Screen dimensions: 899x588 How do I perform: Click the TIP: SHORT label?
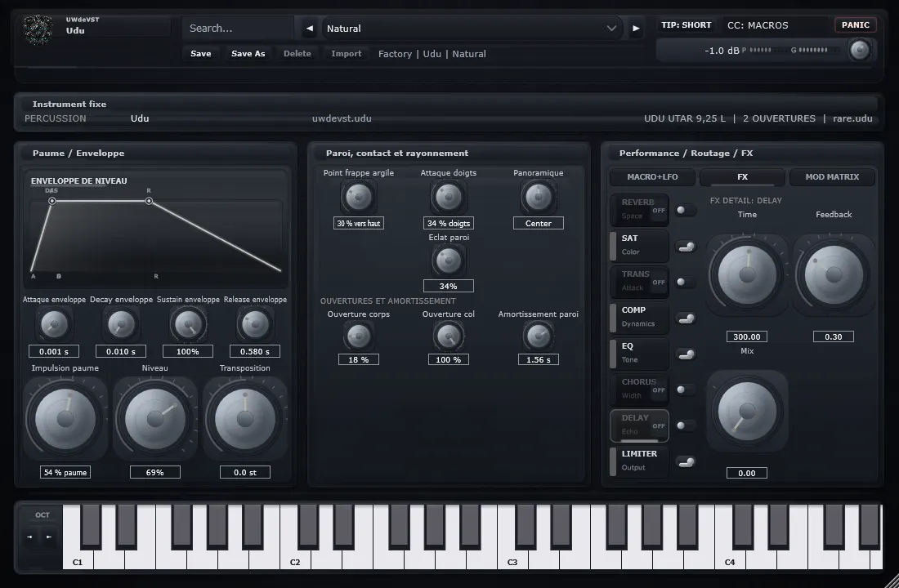(x=686, y=24)
